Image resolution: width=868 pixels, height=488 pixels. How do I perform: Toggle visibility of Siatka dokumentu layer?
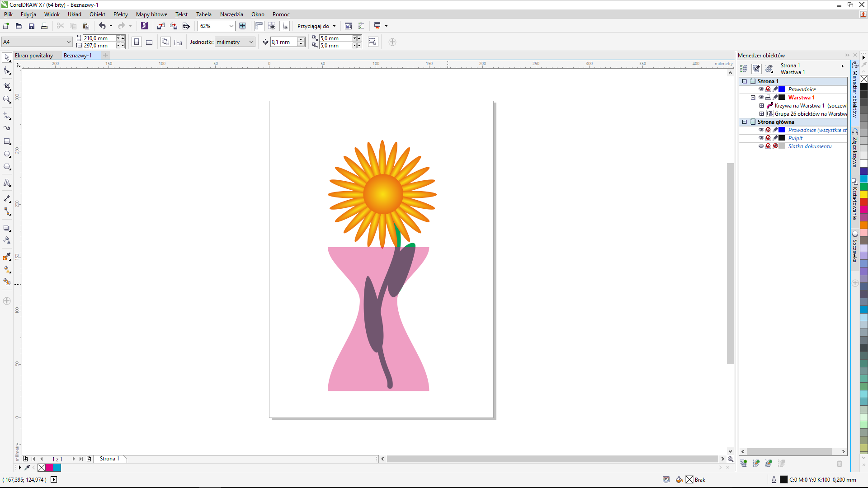coord(761,146)
